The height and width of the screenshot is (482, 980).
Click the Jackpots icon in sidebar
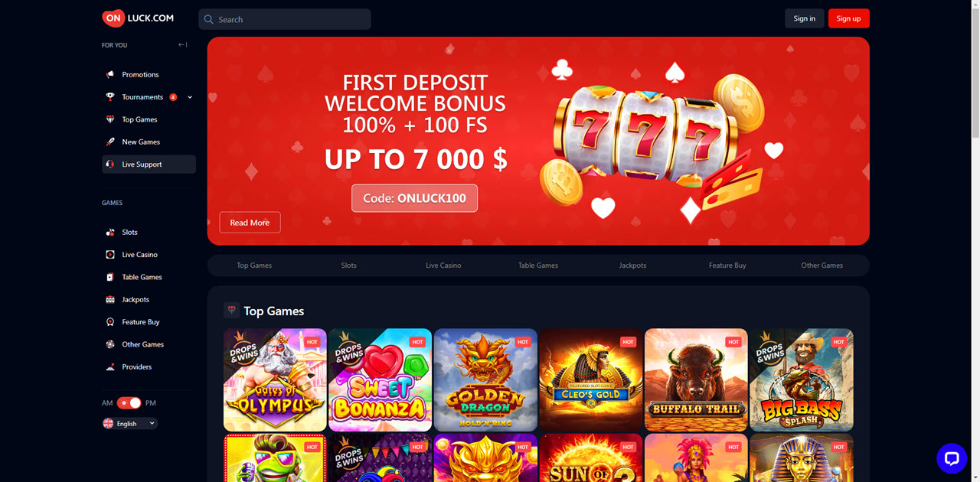pyautogui.click(x=110, y=299)
